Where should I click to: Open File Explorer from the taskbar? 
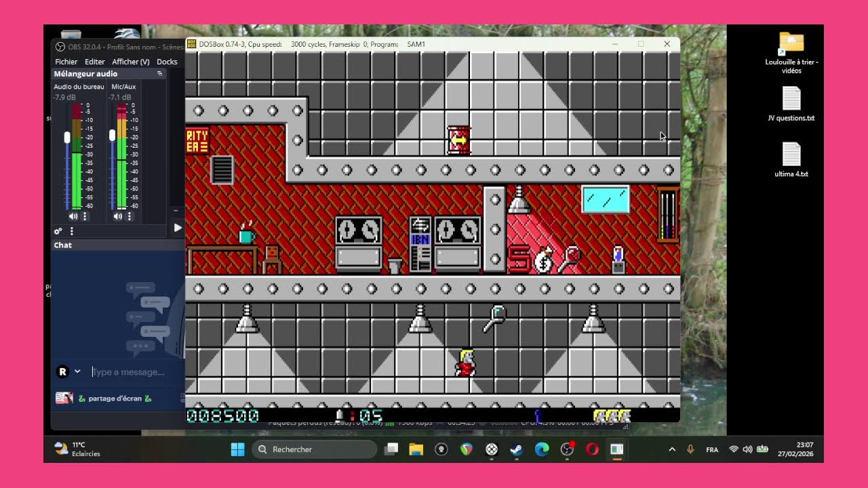pyautogui.click(x=416, y=449)
